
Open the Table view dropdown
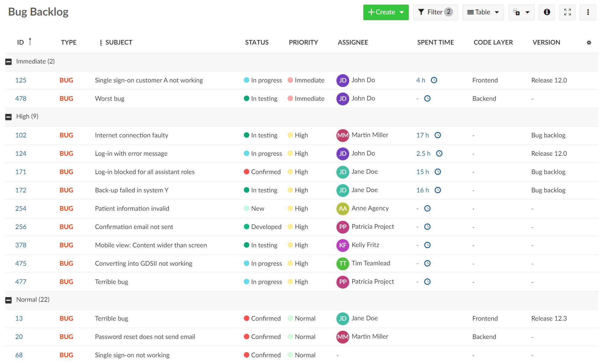click(482, 12)
